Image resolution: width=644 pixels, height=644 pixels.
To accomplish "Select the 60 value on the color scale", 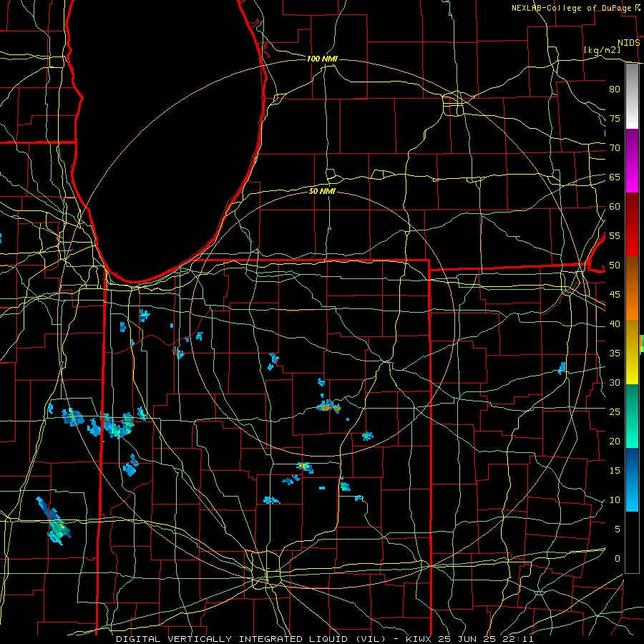I will pyautogui.click(x=615, y=207).
